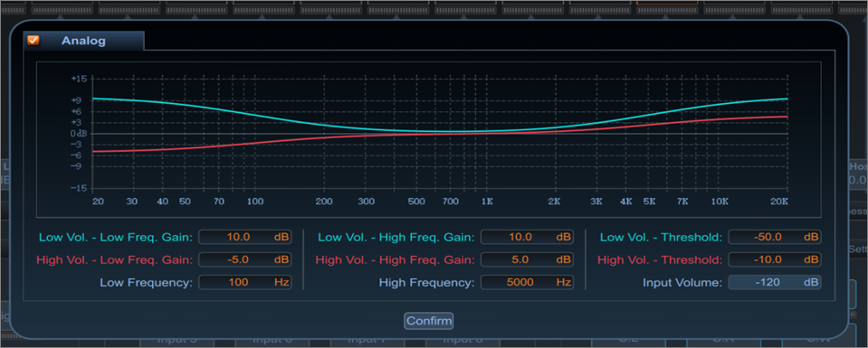Edit the High Vol. - High Freq. Gain field

tap(527, 259)
